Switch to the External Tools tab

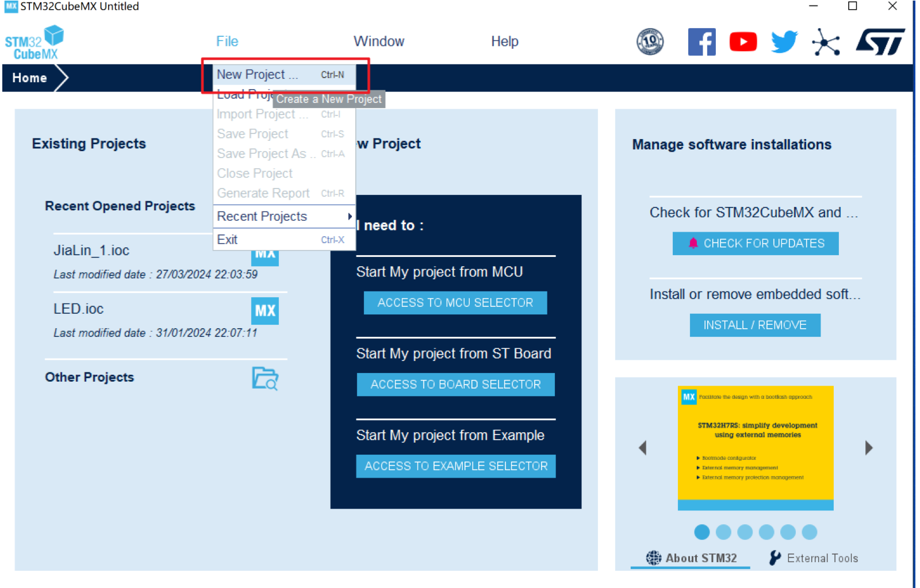814,558
